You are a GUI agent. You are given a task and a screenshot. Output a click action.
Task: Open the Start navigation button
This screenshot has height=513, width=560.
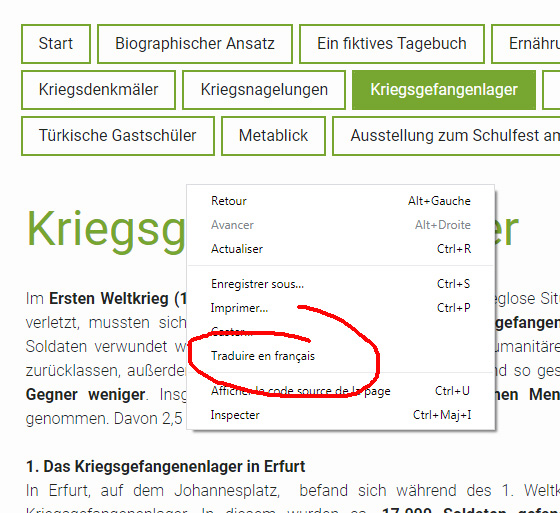click(x=56, y=44)
